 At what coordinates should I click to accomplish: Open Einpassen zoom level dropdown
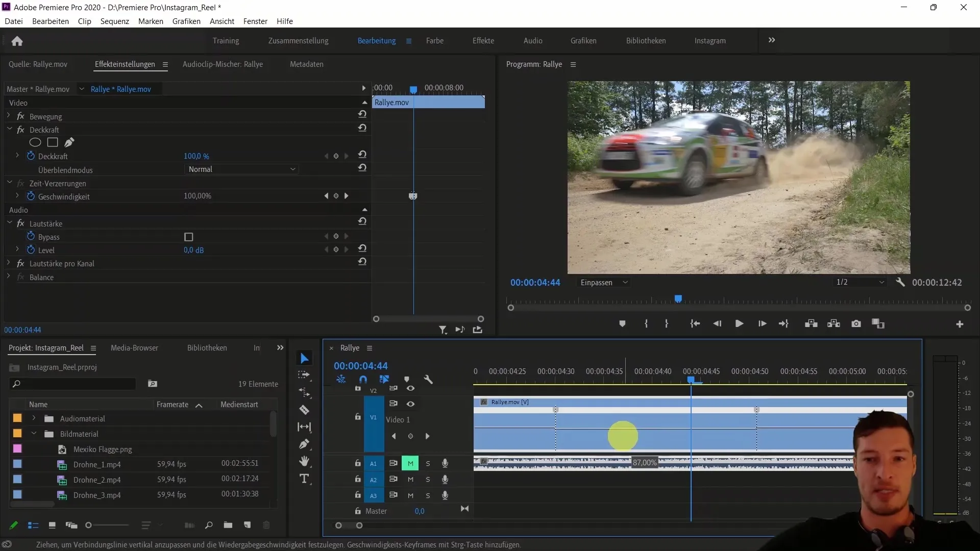point(604,283)
